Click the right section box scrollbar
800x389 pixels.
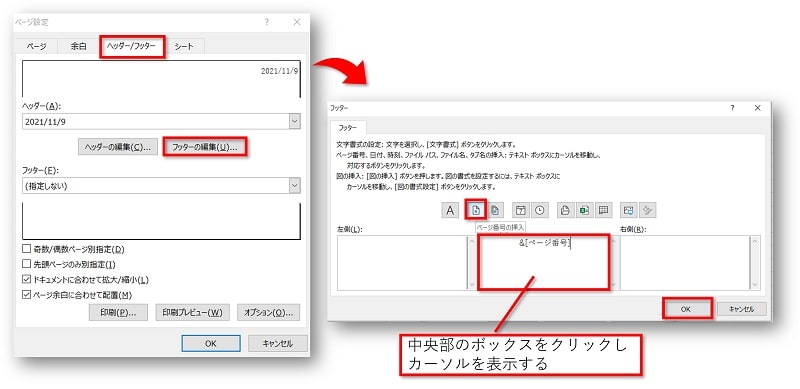(755, 263)
